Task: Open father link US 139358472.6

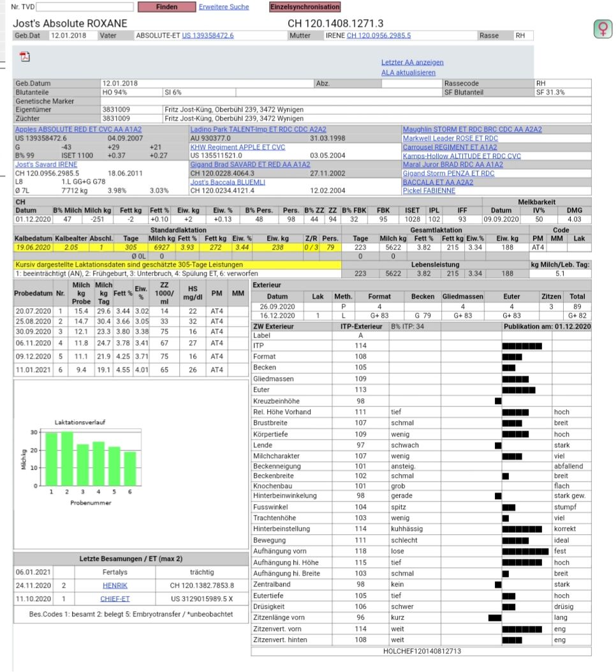Action: pyautogui.click(x=208, y=36)
